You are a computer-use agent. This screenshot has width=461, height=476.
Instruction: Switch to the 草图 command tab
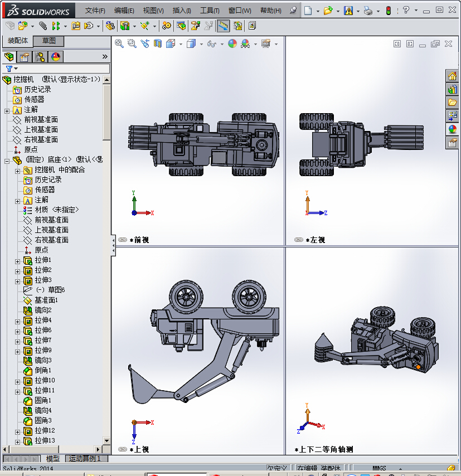point(48,41)
